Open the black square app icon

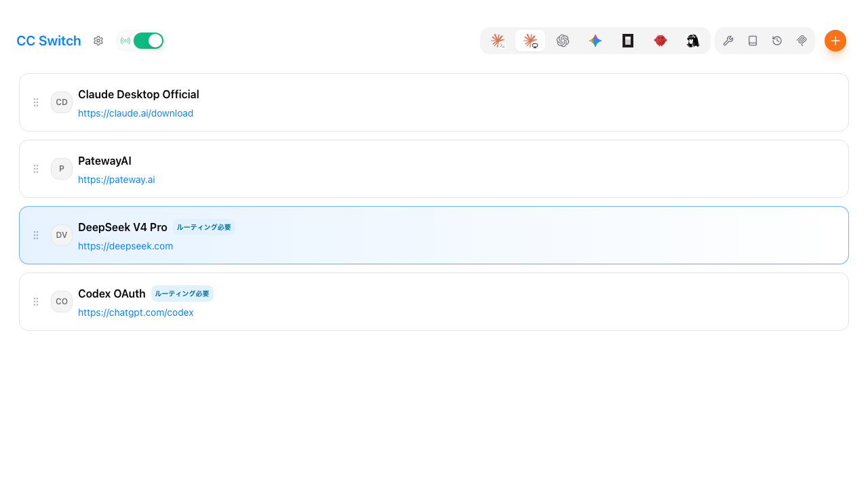628,41
